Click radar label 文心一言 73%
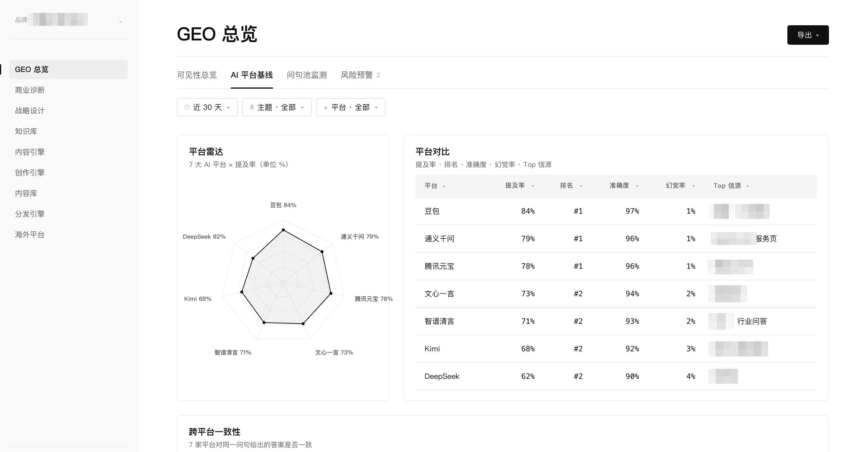The image size is (868, 452). tap(334, 352)
